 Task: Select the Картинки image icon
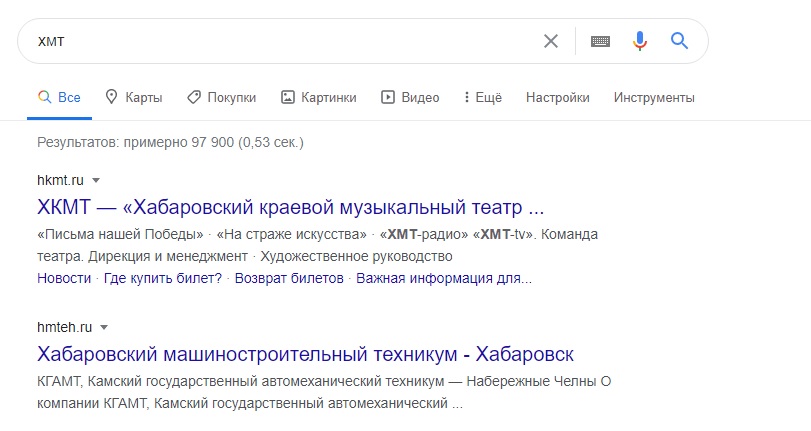(x=288, y=97)
